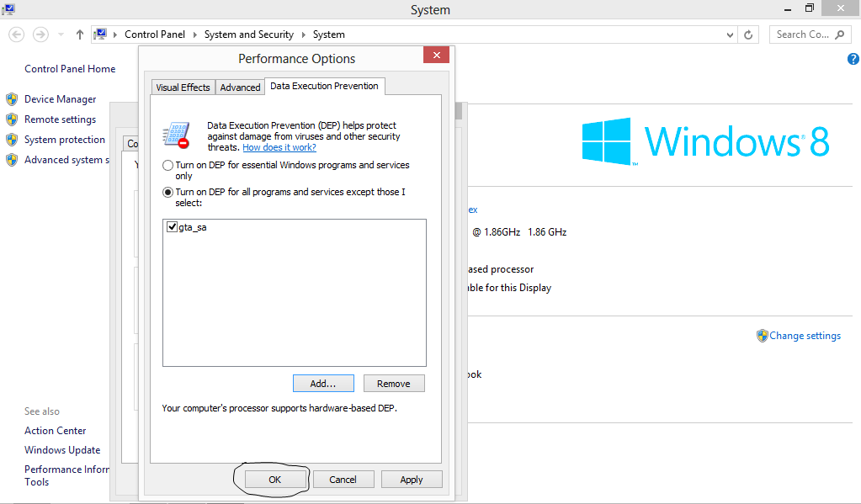This screenshot has height=504, width=861.
Task: Click the Advanced system settings shield icon
Action: 12,160
